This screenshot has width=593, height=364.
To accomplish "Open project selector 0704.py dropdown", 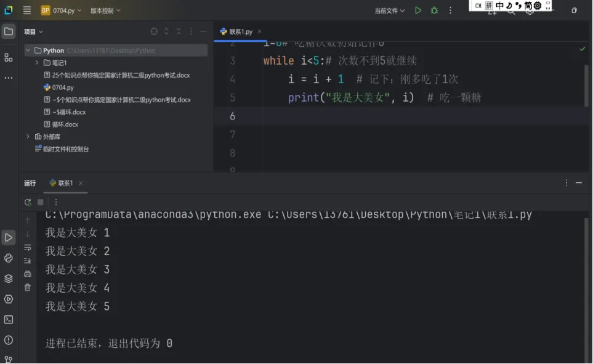I will tap(61, 10).
